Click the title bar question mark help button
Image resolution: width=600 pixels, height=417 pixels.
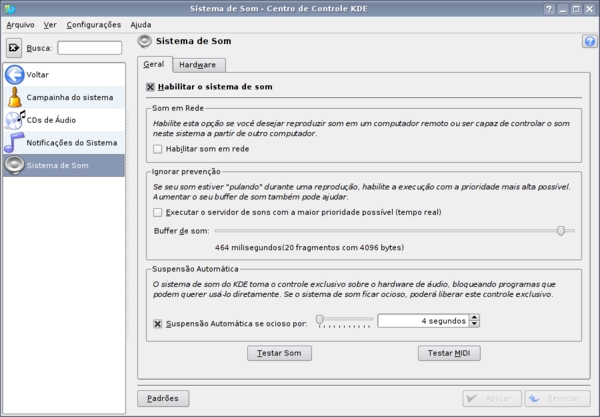(x=549, y=9)
